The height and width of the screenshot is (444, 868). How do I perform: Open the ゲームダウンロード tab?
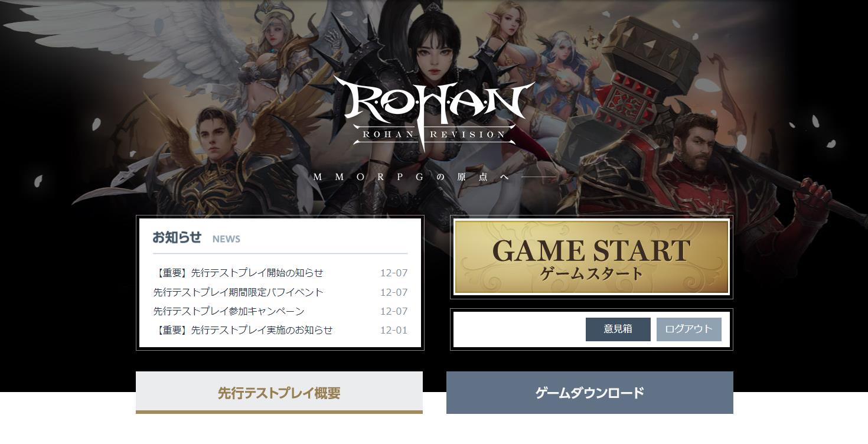click(590, 393)
